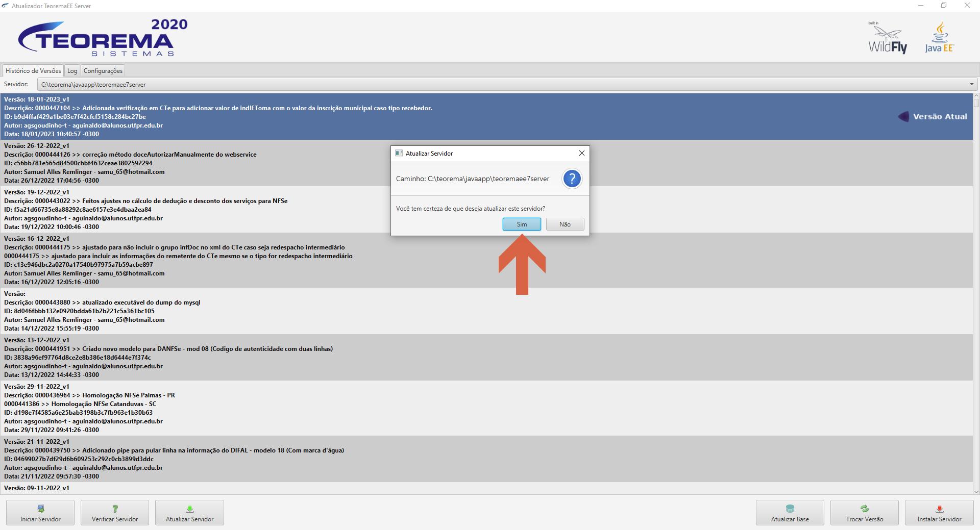
Task: Click the Java EE logo
Action: [x=939, y=38]
